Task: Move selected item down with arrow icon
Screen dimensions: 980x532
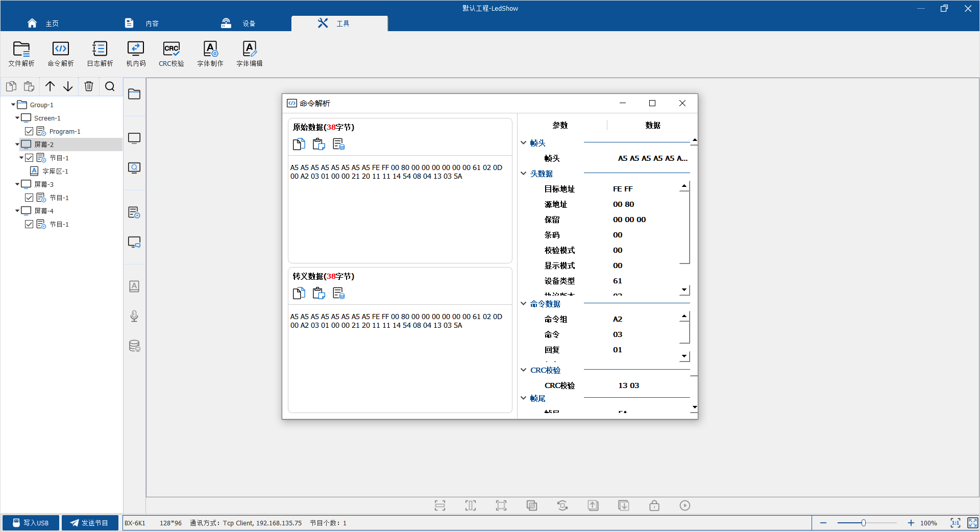Action: pos(68,86)
